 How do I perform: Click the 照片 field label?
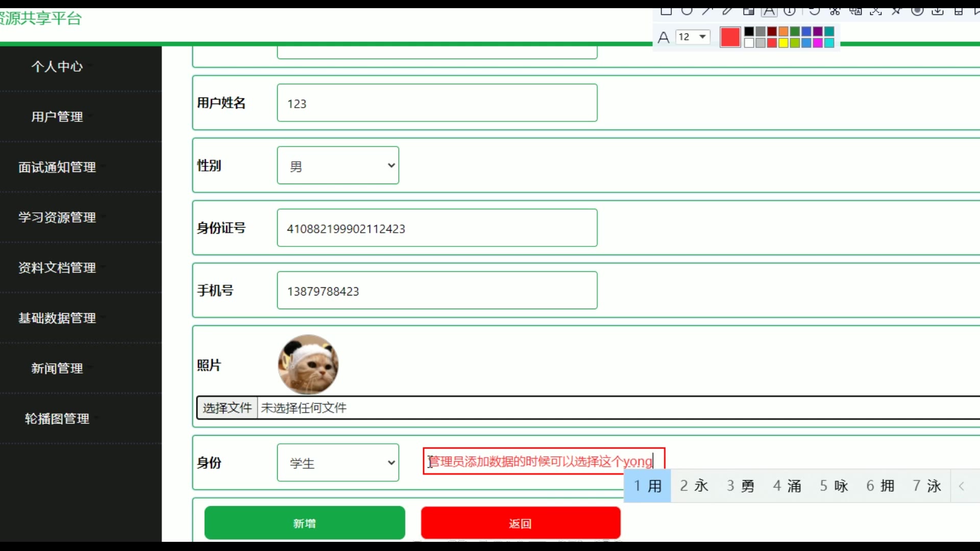(x=209, y=365)
